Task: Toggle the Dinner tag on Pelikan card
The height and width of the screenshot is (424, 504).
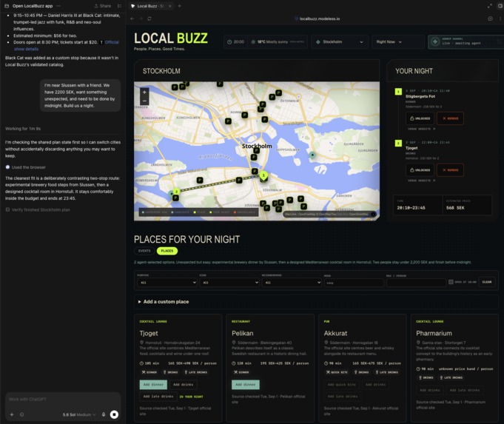Action: [241, 372]
